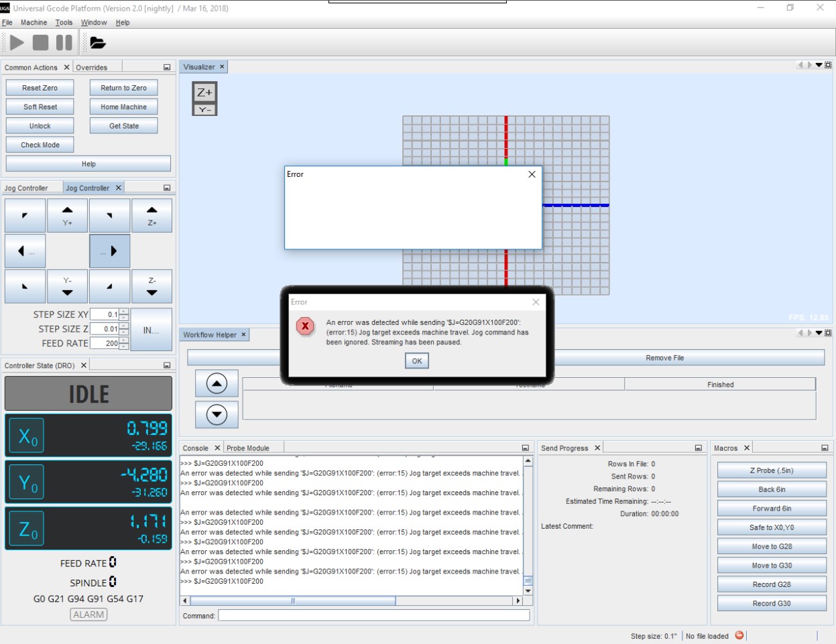Click the Pause icon in the toolbar

[62, 42]
